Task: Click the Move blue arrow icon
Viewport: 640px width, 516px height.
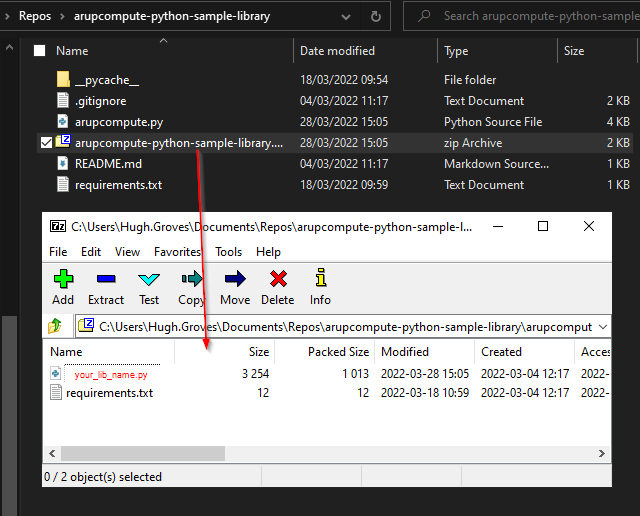Action: pos(235,279)
